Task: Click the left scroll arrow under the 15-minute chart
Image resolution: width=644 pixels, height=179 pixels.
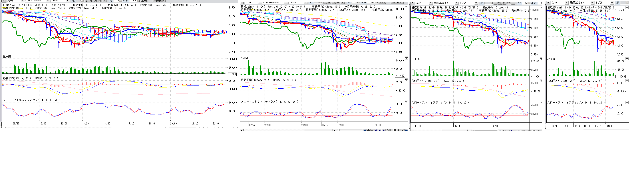Action: pos(241,130)
